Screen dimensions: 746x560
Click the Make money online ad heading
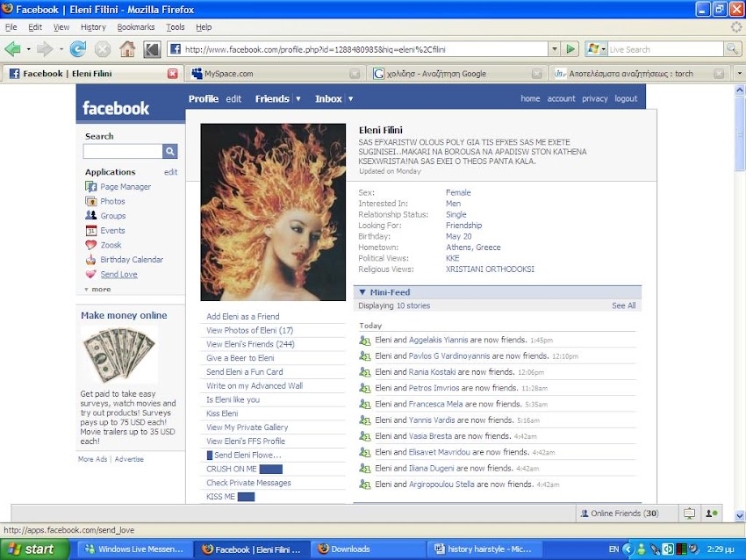pos(124,315)
